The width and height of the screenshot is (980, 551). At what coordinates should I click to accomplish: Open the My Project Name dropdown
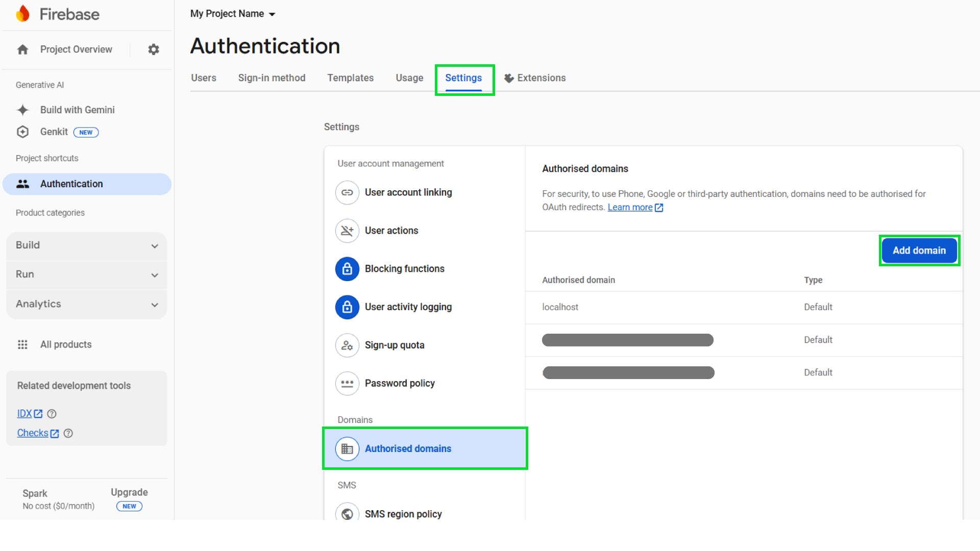click(x=232, y=14)
